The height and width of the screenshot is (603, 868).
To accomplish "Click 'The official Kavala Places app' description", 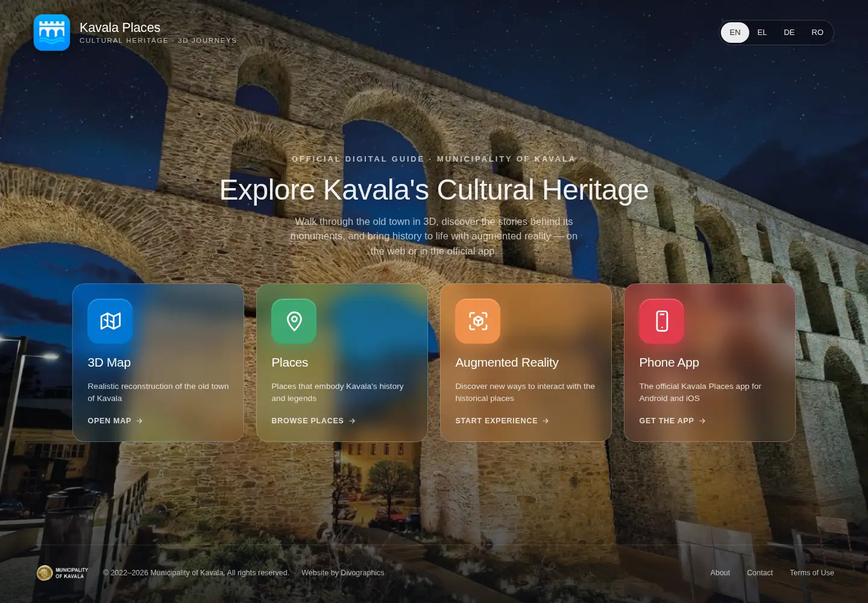I will click(700, 392).
